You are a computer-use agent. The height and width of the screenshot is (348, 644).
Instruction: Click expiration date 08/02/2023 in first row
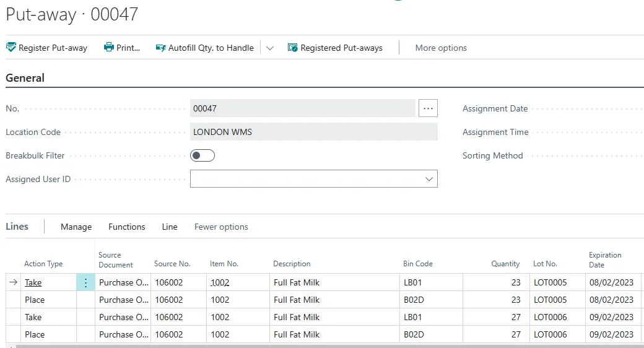612,283
